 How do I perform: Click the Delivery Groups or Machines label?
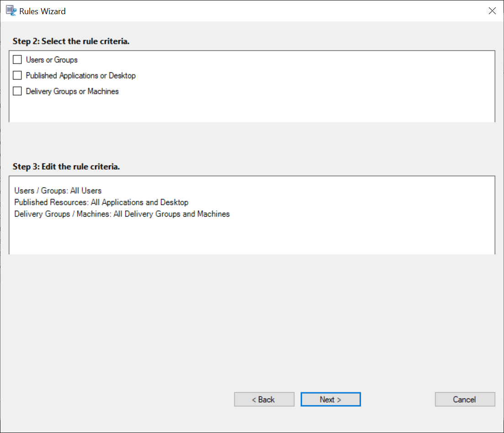click(x=72, y=91)
